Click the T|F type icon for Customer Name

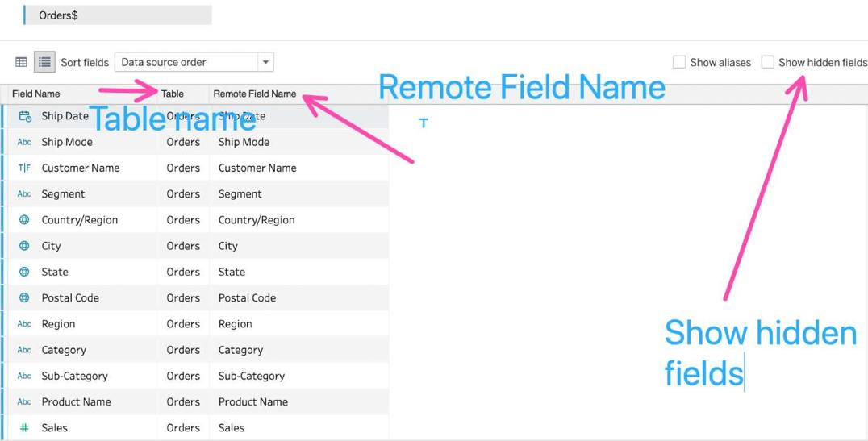(24, 168)
